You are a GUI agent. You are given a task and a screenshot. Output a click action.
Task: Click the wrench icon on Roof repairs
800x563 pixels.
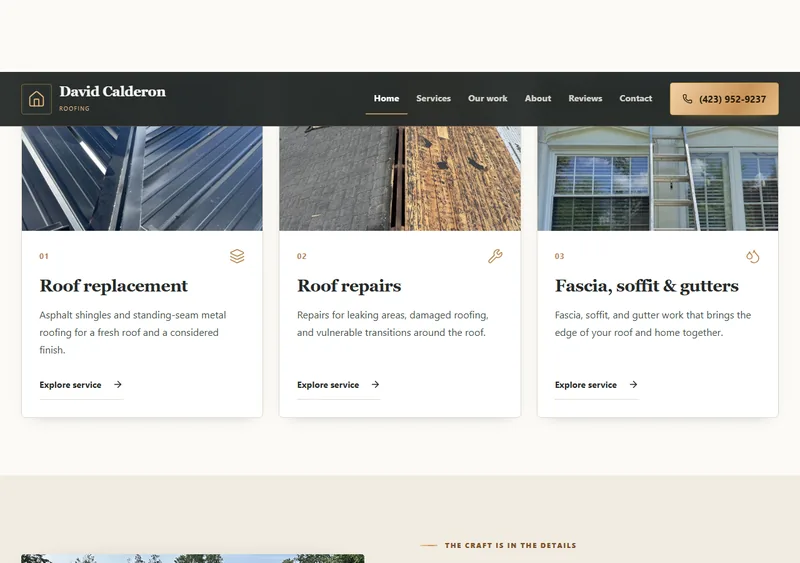click(x=495, y=256)
